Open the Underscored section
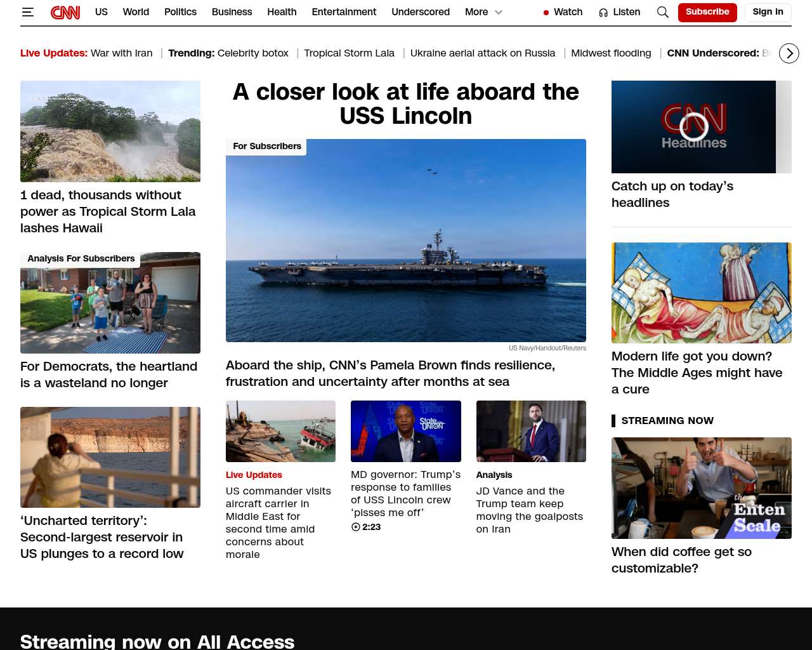The image size is (812, 650). point(421,12)
